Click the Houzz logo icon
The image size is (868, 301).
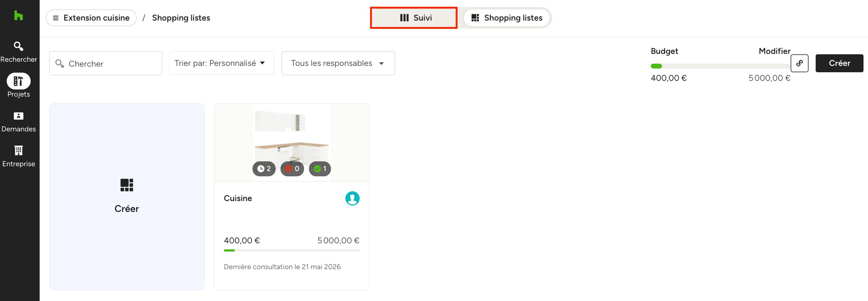[x=18, y=15]
